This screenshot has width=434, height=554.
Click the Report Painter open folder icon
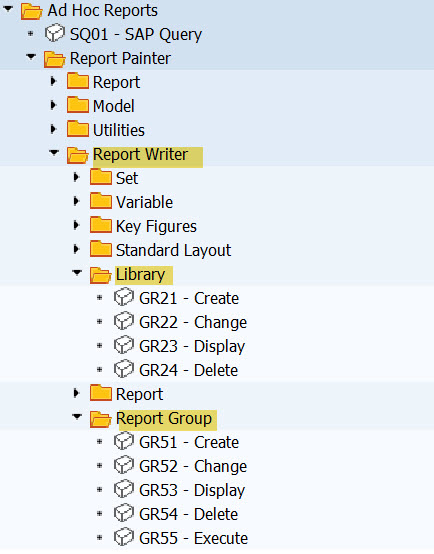pyautogui.click(x=54, y=59)
